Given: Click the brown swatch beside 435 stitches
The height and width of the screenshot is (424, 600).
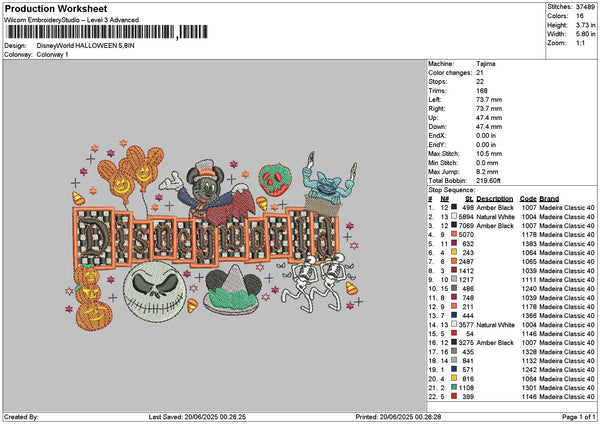Looking at the screenshot, I should coord(454,351).
